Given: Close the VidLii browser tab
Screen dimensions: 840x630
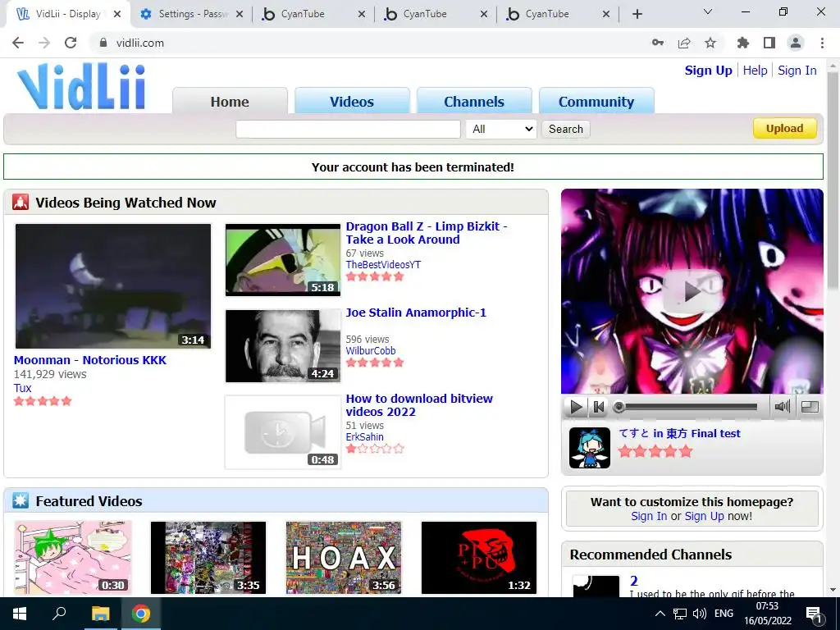Looking at the screenshot, I should [117, 14].
